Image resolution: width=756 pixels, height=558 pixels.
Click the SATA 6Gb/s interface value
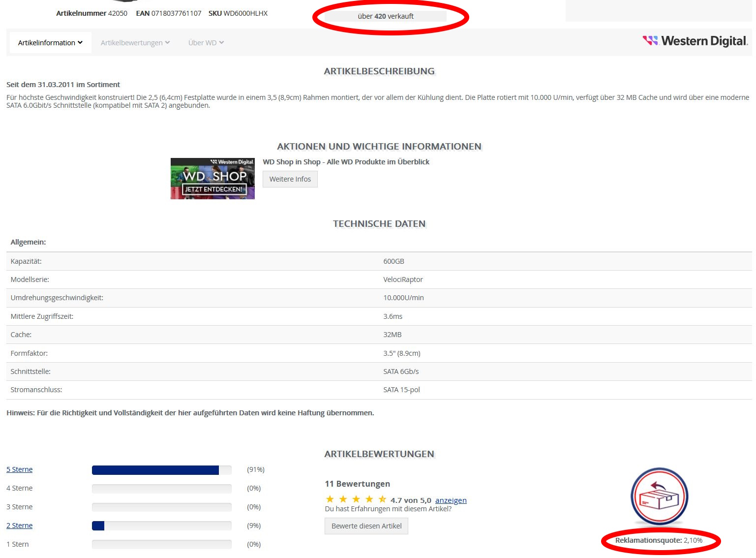click(x=401, y=372)
